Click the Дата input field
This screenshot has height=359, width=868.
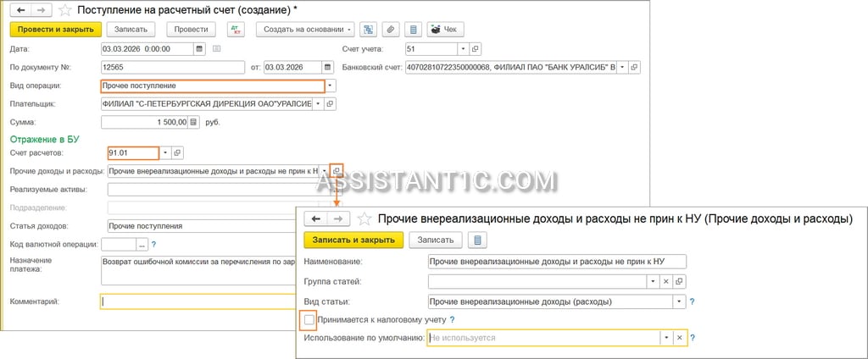pyautogui.click(x=147, y=48)
